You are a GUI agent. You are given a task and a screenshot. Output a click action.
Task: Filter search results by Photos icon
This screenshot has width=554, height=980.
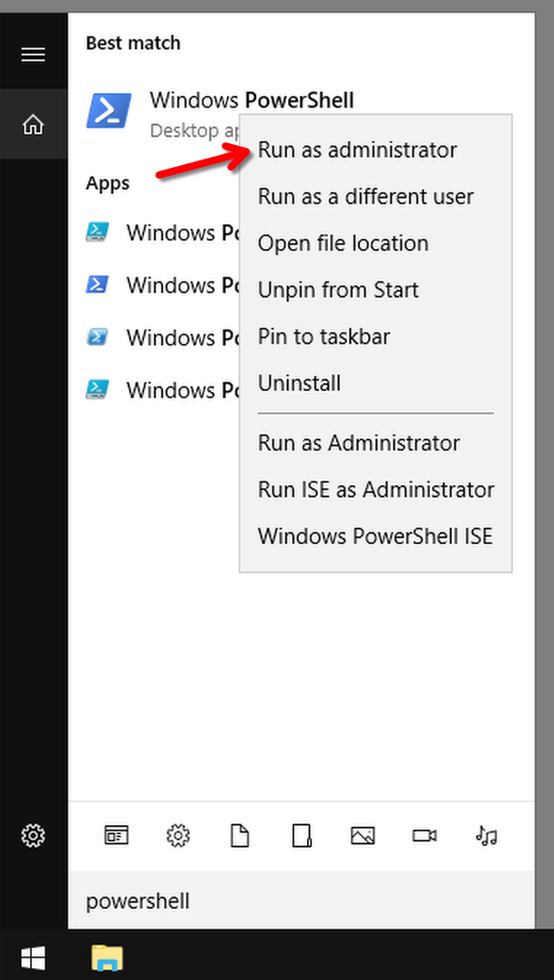point(363,835)
